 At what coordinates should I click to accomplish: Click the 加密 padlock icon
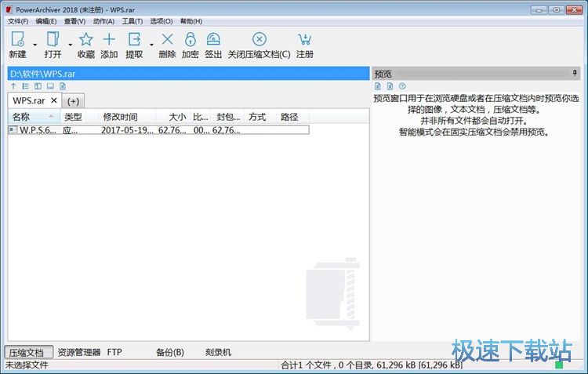point(191,39)
